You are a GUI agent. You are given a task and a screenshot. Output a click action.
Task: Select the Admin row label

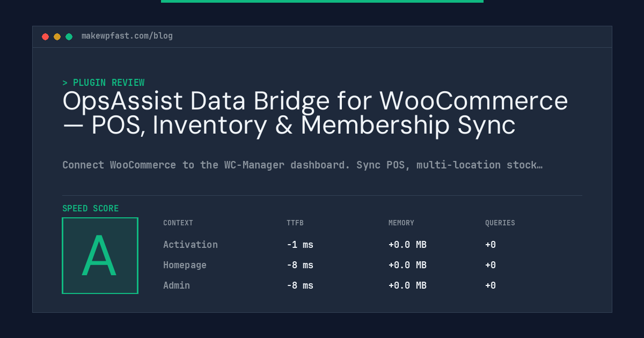[x=177, y=285]
